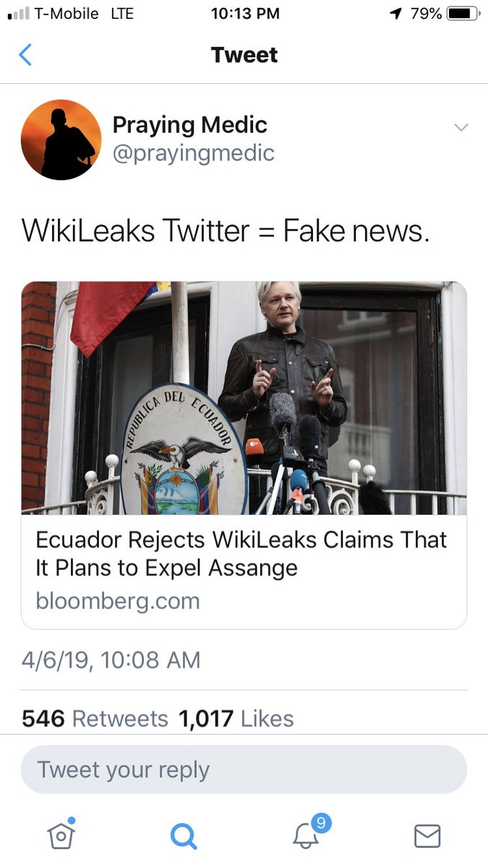Tap Praying Medic profile avatar
Screen dimensions: 488x868
point(61,140)
